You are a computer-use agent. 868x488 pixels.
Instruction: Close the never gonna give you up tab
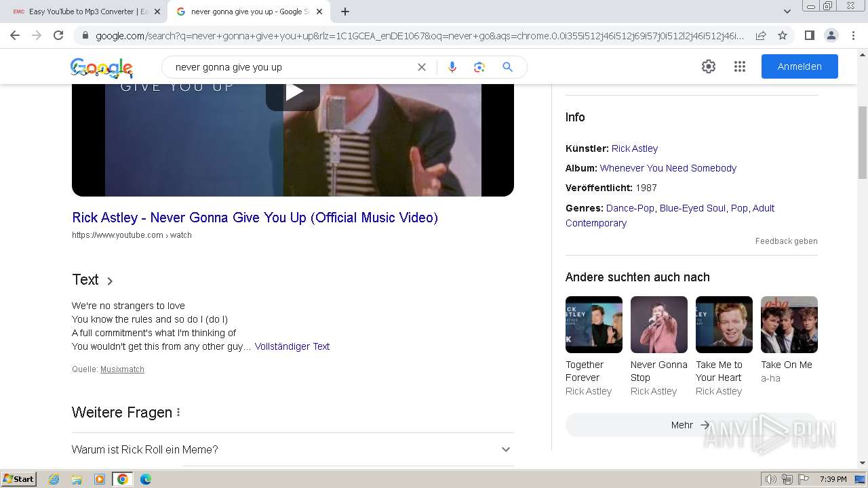[x=319, y=12]
